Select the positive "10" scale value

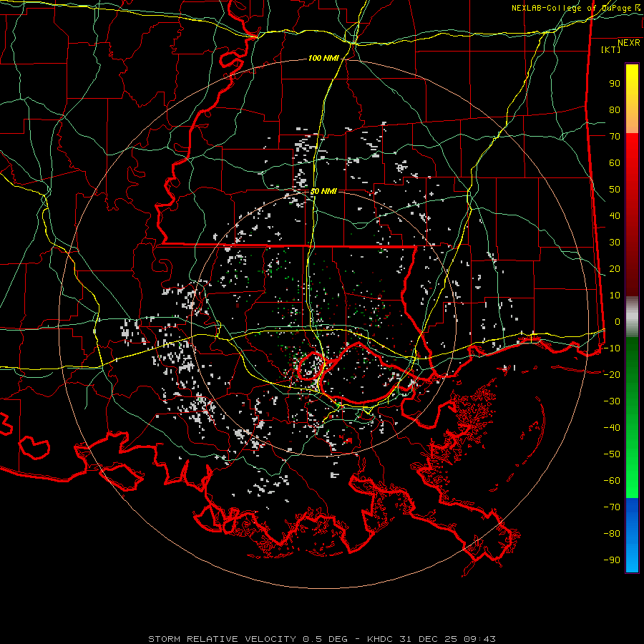click(615, 296)
